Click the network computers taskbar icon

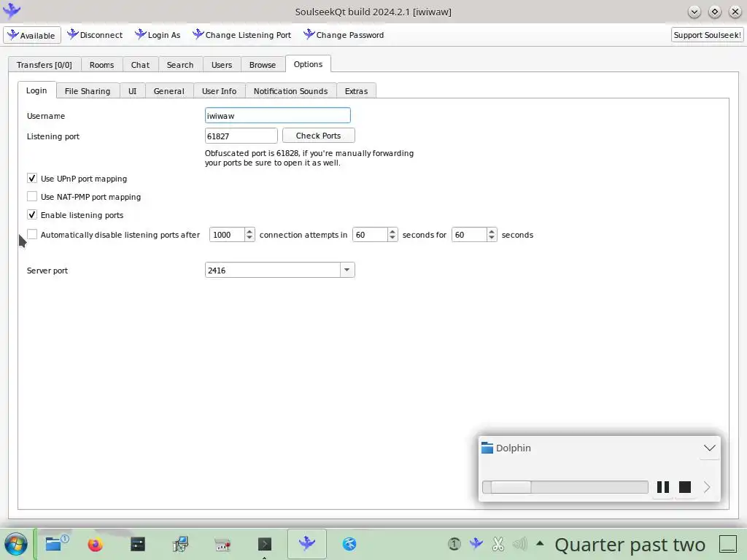pyautogui.click(x=181, y=544)
